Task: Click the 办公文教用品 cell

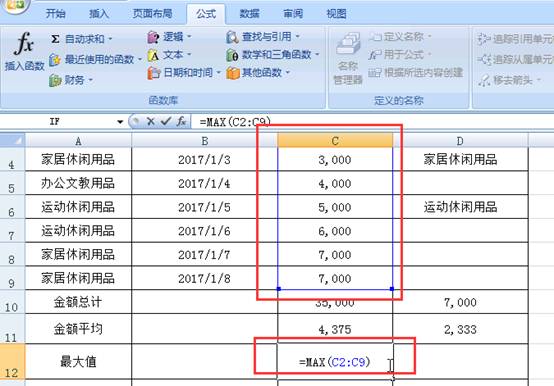Action: (78, 183)
